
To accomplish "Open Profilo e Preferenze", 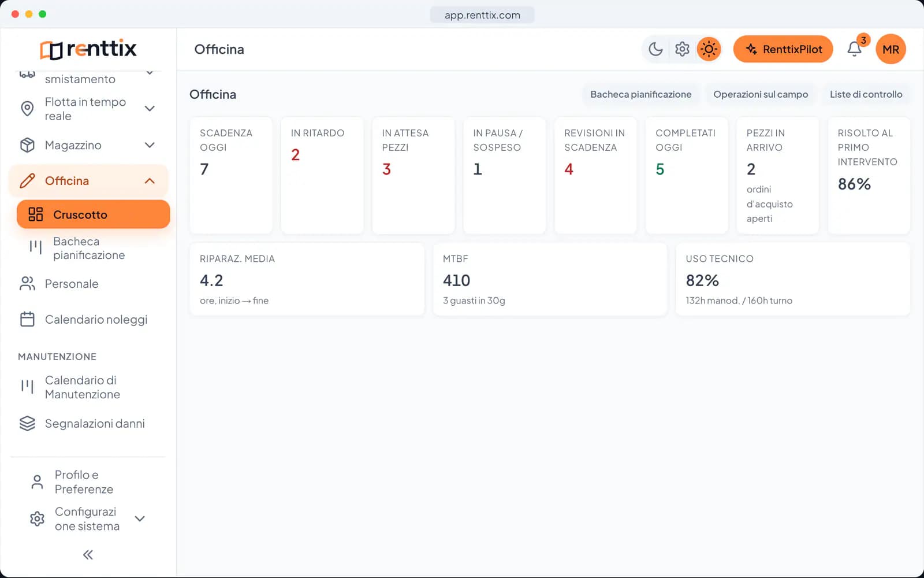I will click(x=88, y=482).
